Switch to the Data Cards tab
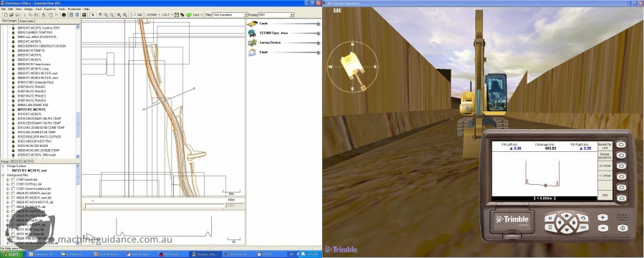The width and height of the screenshot is (644, 258). click(26, 21)
